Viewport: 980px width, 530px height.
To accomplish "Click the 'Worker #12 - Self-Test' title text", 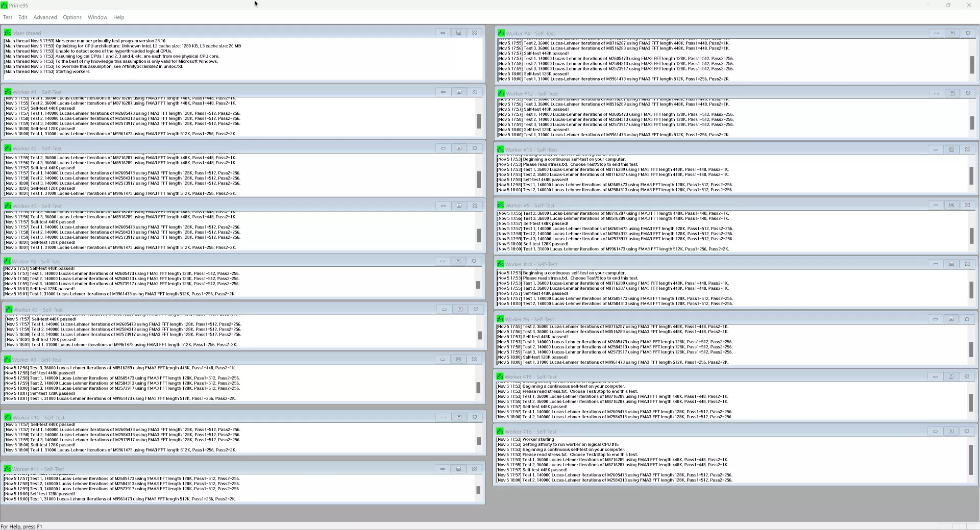I will [x=532, y=94].
